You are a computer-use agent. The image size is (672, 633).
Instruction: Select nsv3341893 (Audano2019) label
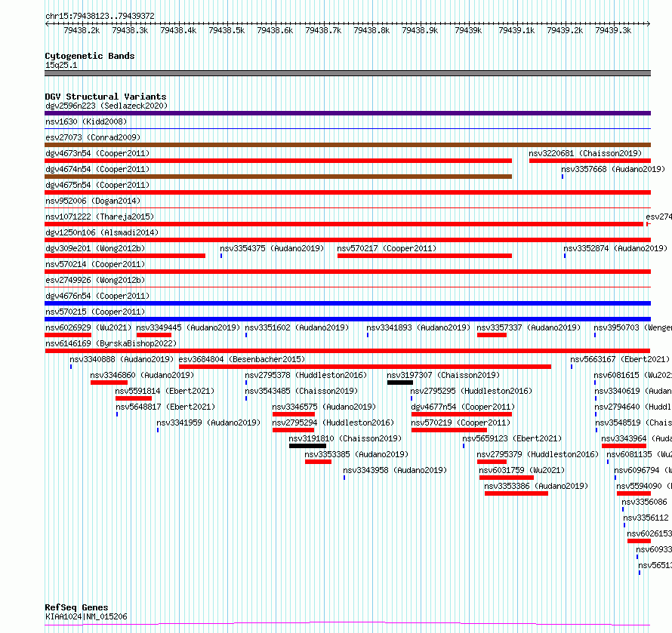pos(418,327)
